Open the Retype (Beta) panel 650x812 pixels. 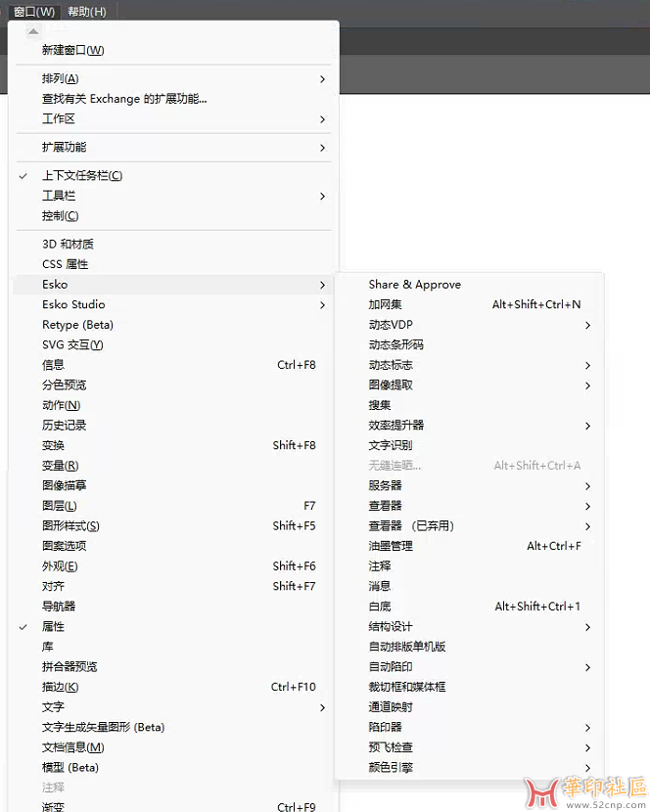(173, 325)
